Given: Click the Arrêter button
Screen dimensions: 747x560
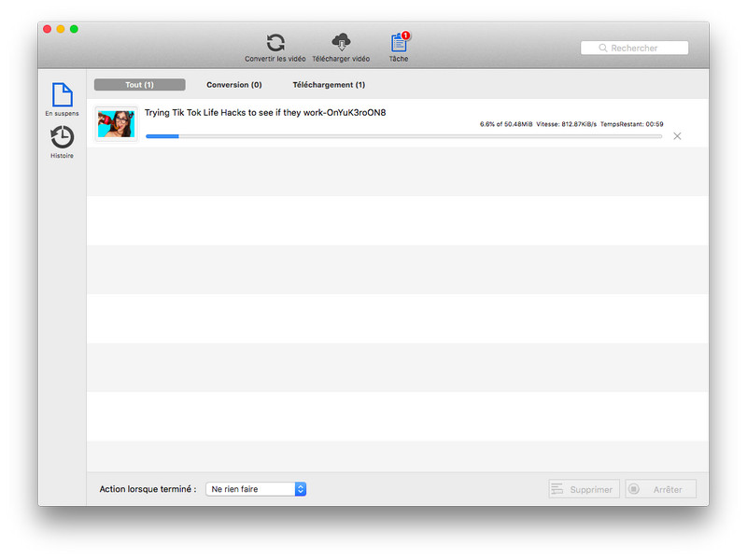Looking at the screenshot, I should point(661,489).
